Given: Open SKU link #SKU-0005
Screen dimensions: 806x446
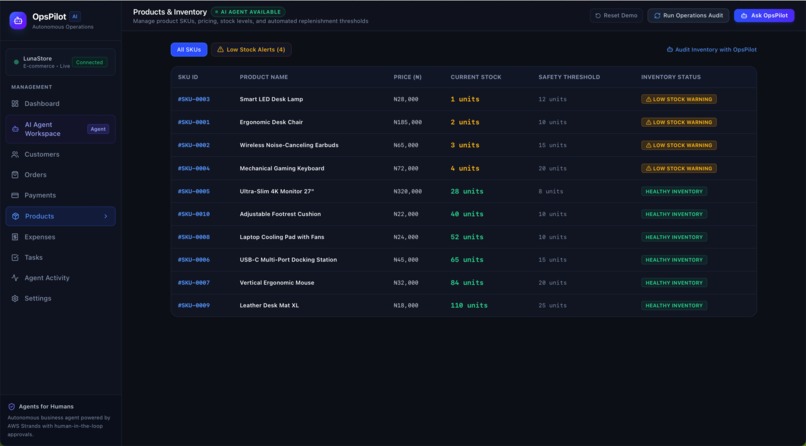Looking at the screenshot, I should [x=194, y=191].
